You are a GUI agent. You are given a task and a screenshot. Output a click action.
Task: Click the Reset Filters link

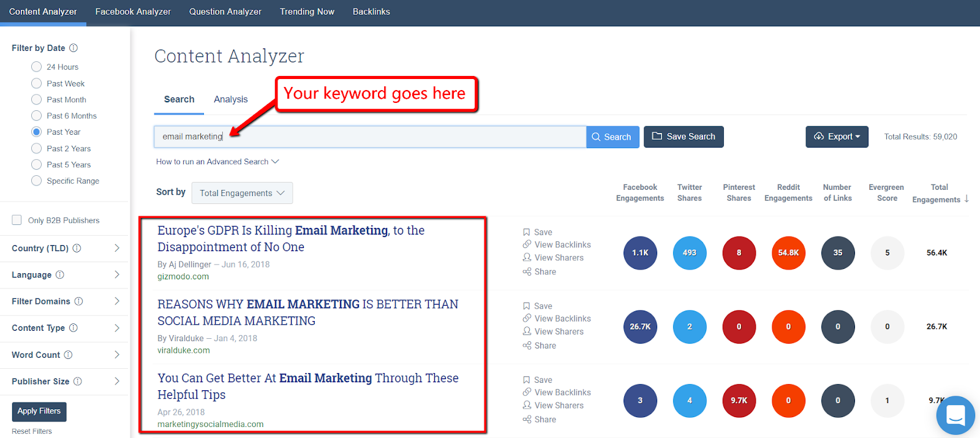[32, 431]
